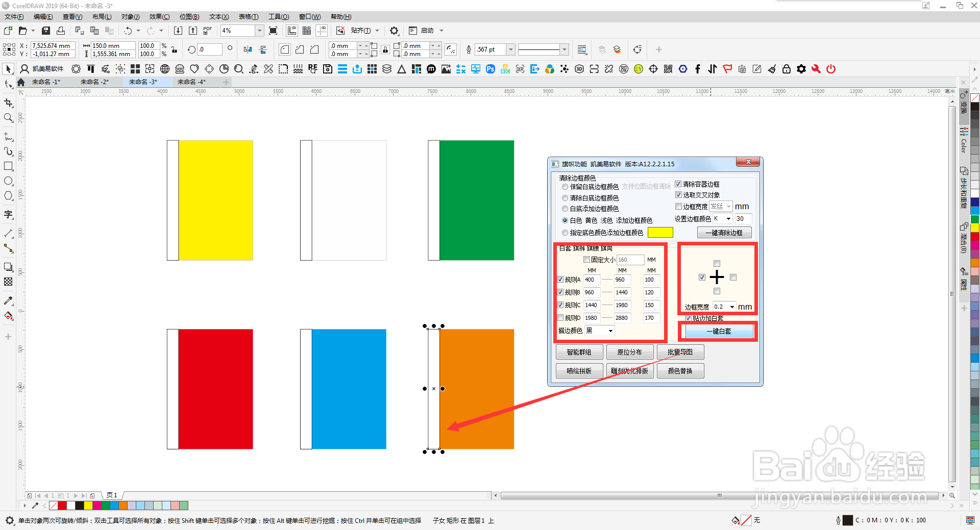Select the Transparency checkerboard tool

(x=8, y=282)
